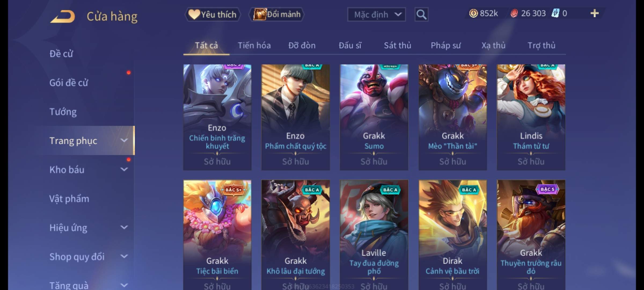Screen dimensions: 644x290
Task: Open Gói đề cử in sidebar
Action: point(69,83)
